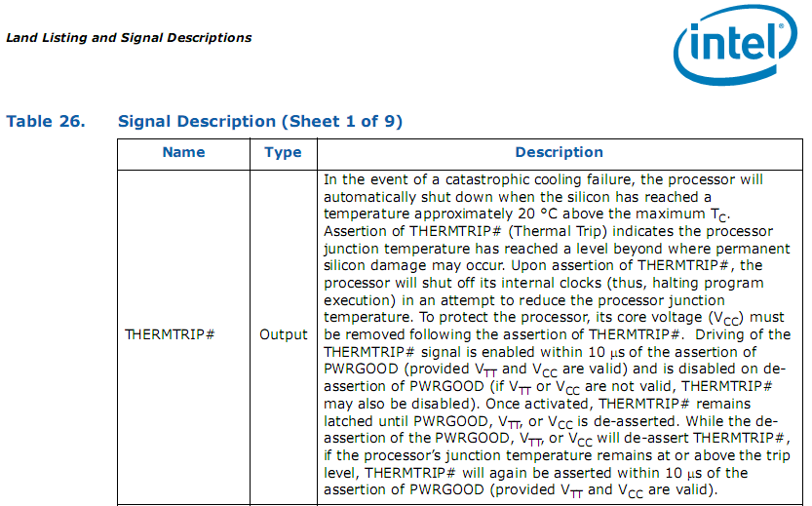Click the Intel logo
Viewport: 812px width, 506px height.
coord(735,45)
